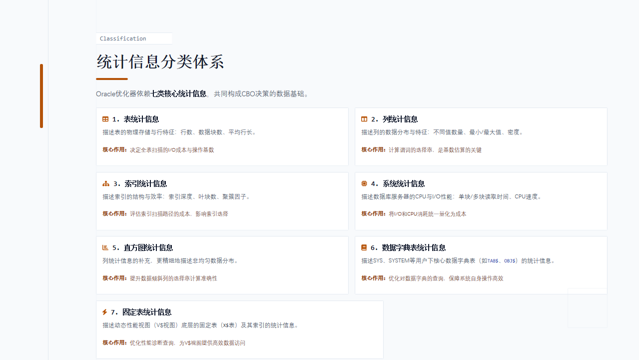Viewport: 639px width, 360px height.
Task: Click card title 1. 表统计信息
Action: click(135, 119)
